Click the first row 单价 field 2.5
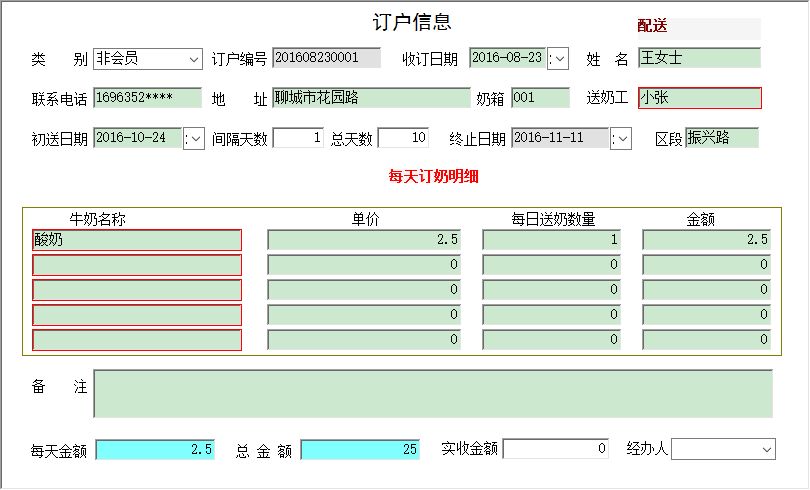Image resolution: width=810 pixels, height=490 pixels. [x=364, y=240]
